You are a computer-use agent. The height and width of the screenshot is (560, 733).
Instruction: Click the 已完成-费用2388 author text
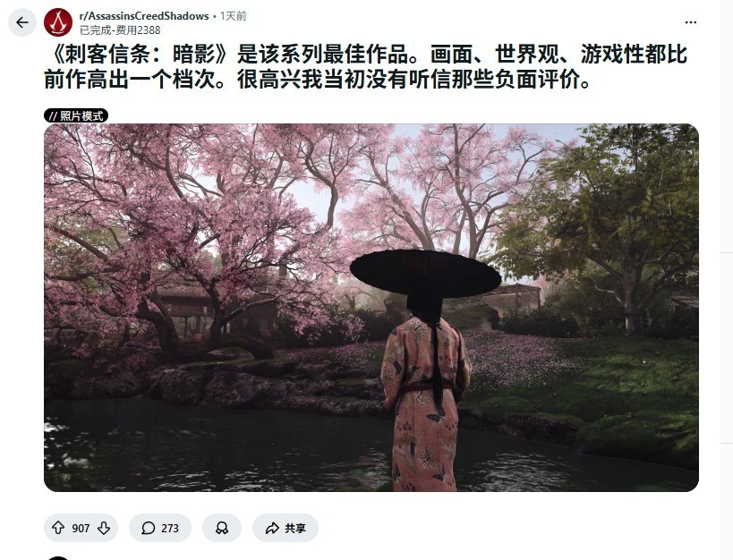120,30
